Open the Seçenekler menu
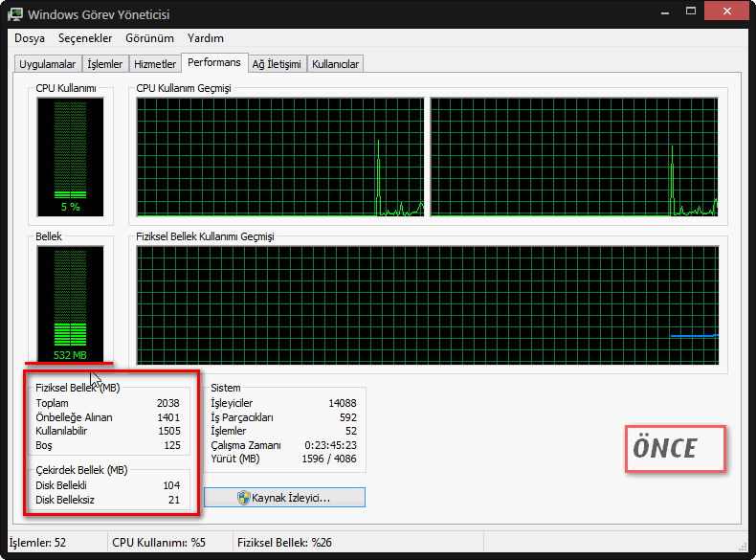 point(85,38)
